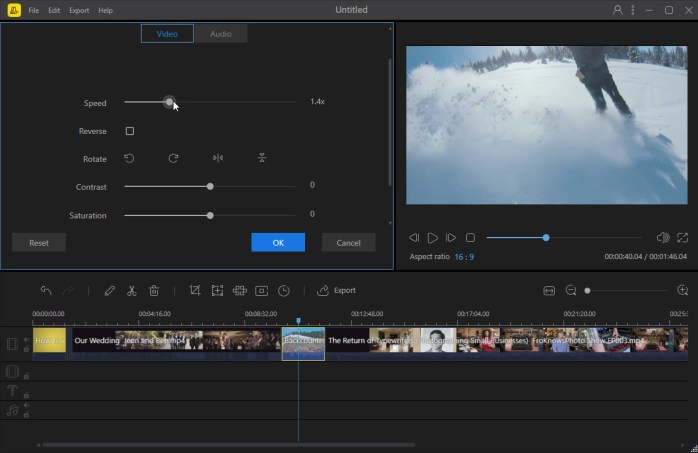This screenshot has width=698, height=453.
Task: Undo the last edit in toolbar
Action: pyautogui.click(x=46, y=291)
